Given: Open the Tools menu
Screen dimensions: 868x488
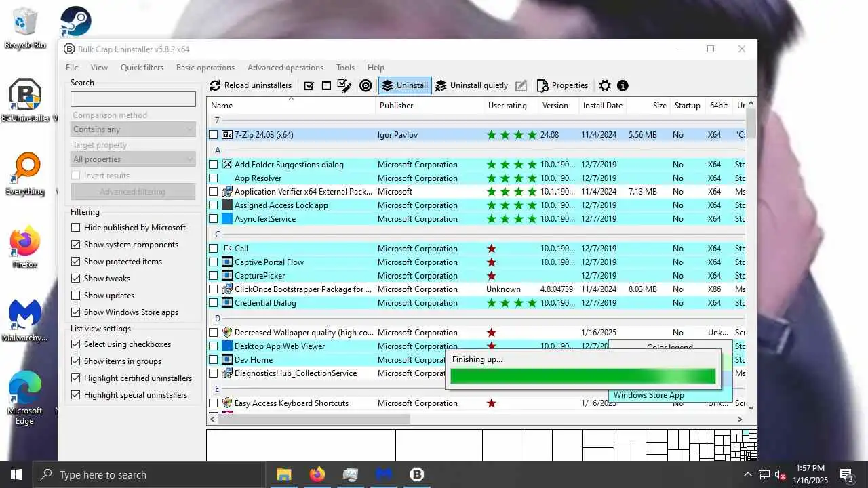Looking at the screenshot, I should tap(345, 68).
